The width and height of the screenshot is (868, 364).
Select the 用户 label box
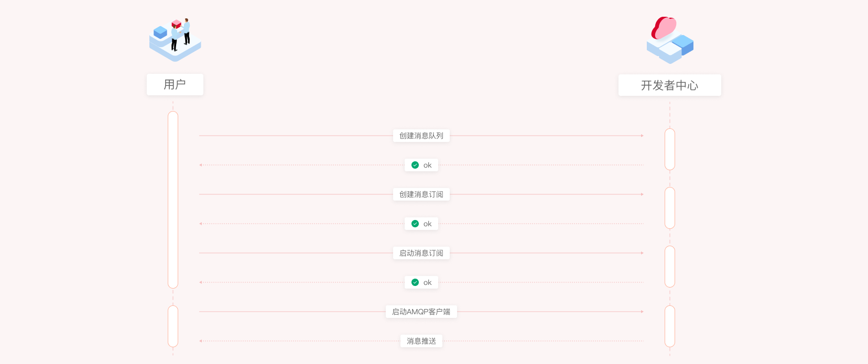pos(175,84)
